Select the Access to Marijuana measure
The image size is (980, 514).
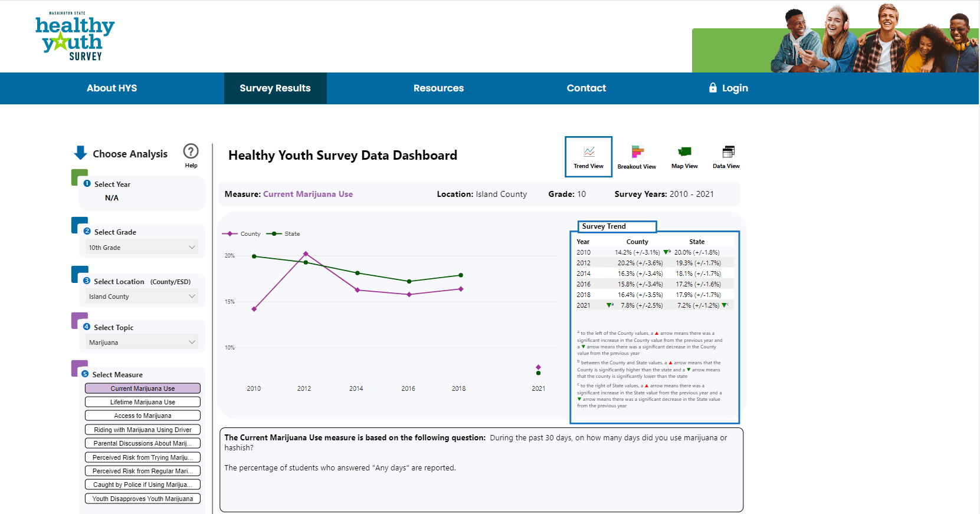tap(143, 416)
